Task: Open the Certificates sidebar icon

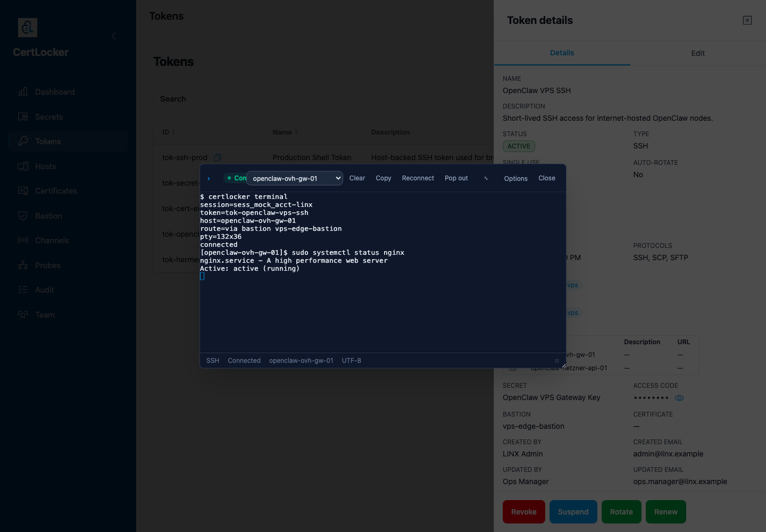Action: 23,190
